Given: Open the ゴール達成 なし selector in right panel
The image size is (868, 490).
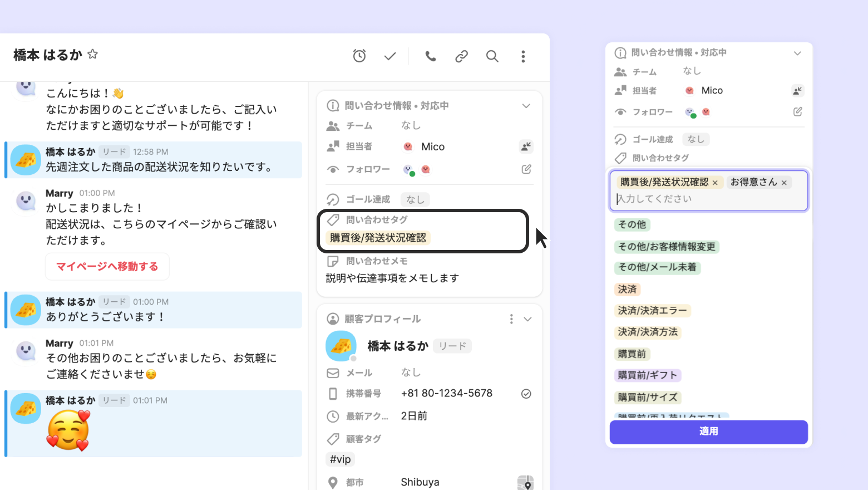Looking at the screenshot, I should [696, 139].
